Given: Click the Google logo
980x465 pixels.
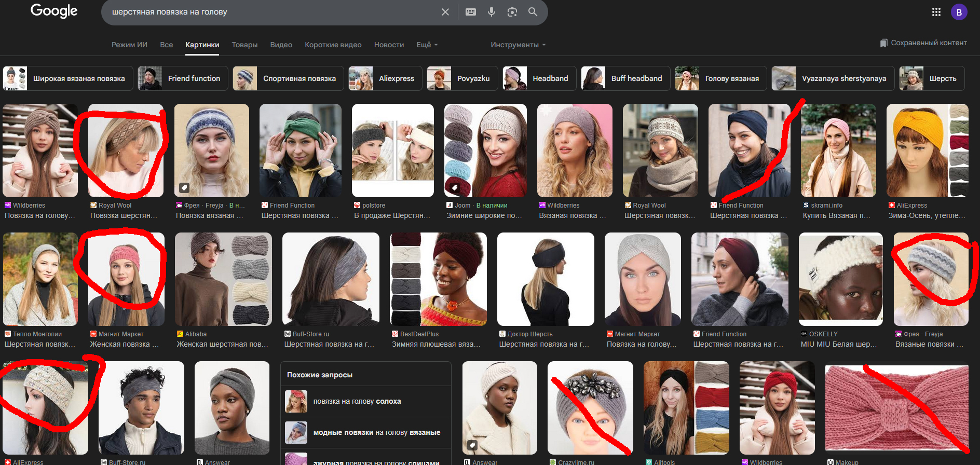Looking at the screenshot, I should (54, 11).
